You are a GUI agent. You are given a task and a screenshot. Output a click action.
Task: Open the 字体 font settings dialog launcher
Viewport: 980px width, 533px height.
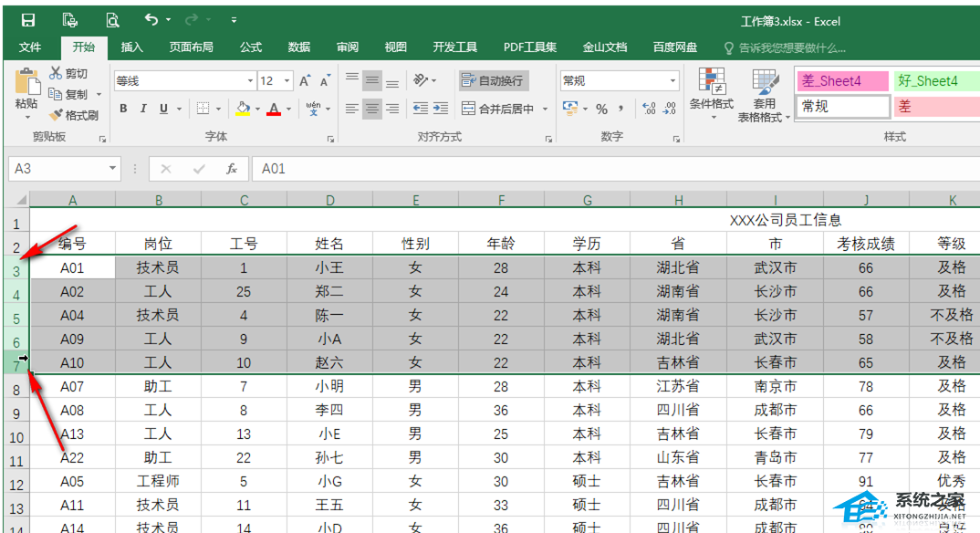[330, 140]
